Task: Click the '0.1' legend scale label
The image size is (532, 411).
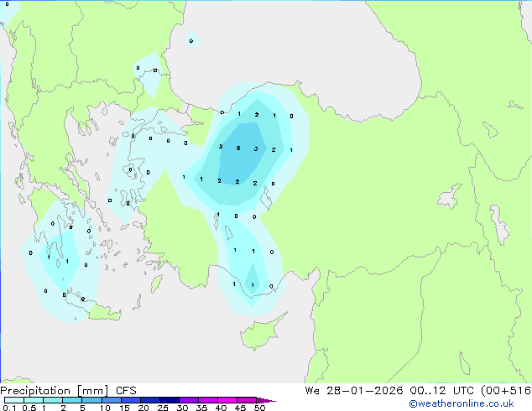Action: [x=9, y=408]
